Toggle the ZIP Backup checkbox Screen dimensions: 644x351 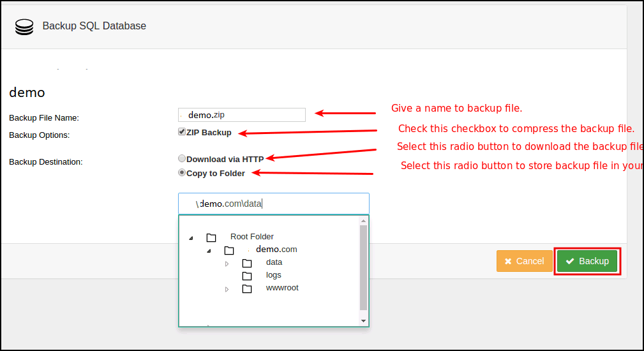182,132
